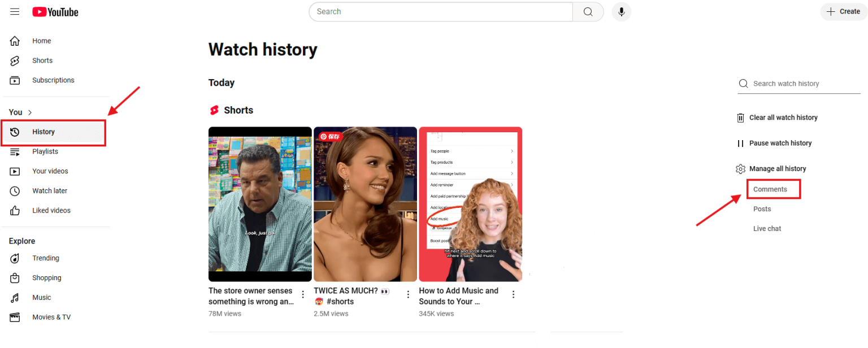This screenshot has width=868, height=348.
Task: Click the Create button
Action: [843, 11]
